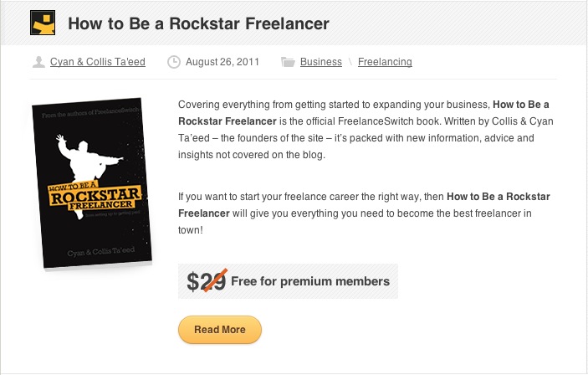Select the How to Be a Rockstar Freelancer heading
588x375 pixels.
pyautogui.click(x=199, y=23)
